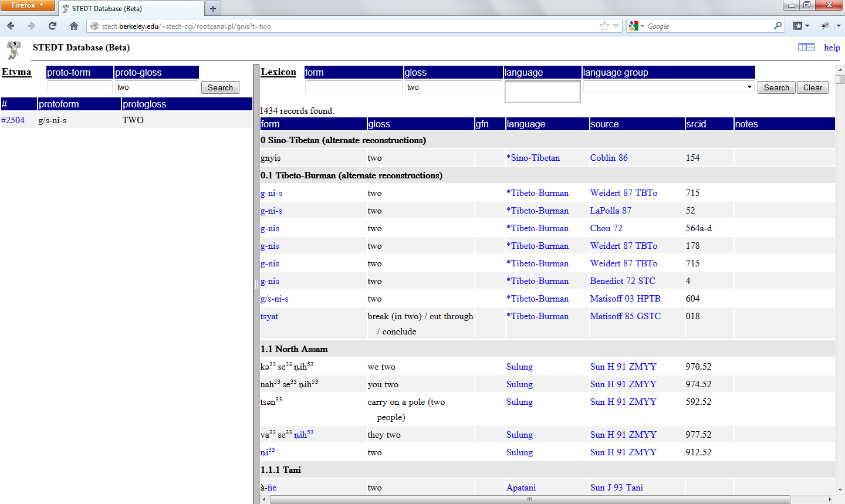This screenshot has height=504, width=845.
Task: Toggle the split-pane layout icon
Action: point(806,47)
